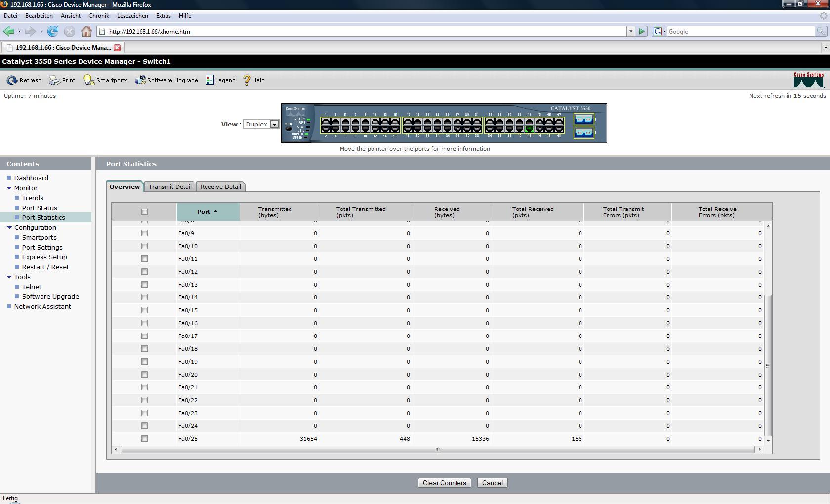Collapse the Monitor tree section
The width and height of the screenshot is (830, 504).
tap(9, 188)
